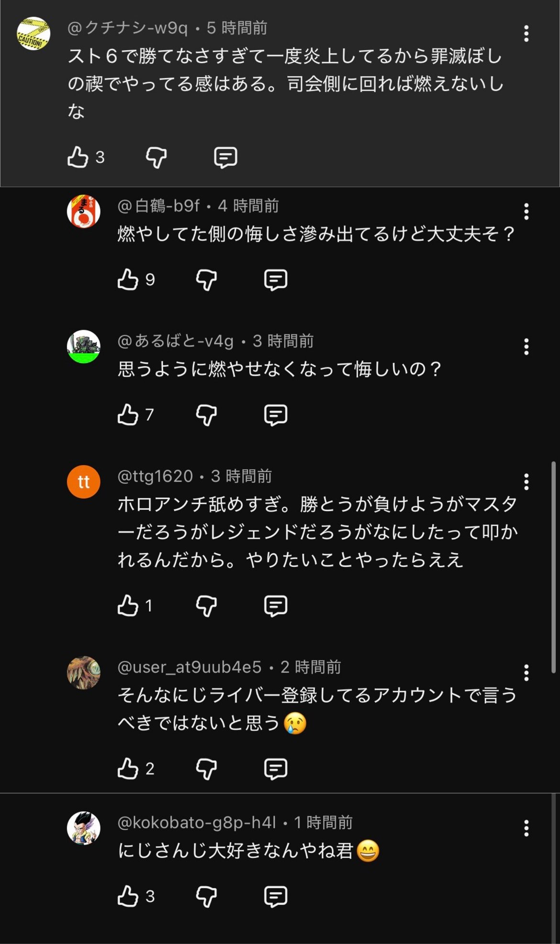Expand options menu on @ttg1620's reply

point(526,482)
